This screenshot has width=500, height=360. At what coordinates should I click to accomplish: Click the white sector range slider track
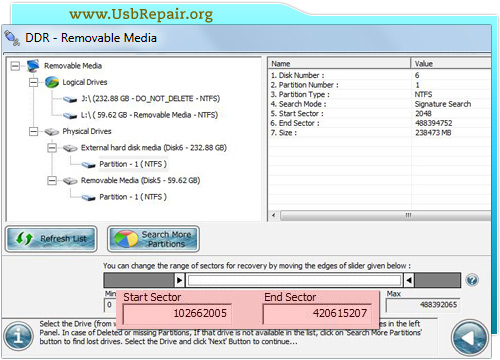click(x=294, y=280)
